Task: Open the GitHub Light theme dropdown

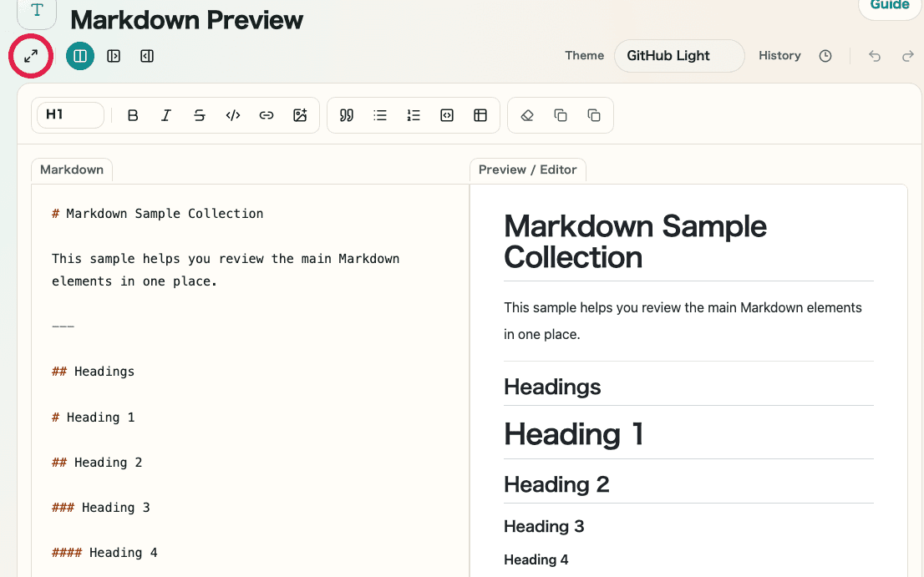Action: (678, 56)
